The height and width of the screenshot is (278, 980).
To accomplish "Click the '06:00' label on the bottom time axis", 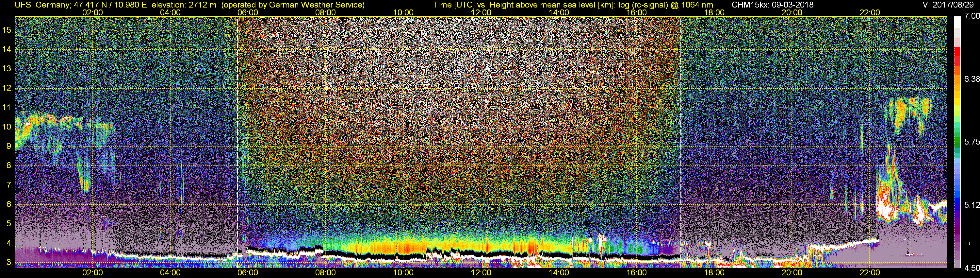I will click(x=248, y=273).
